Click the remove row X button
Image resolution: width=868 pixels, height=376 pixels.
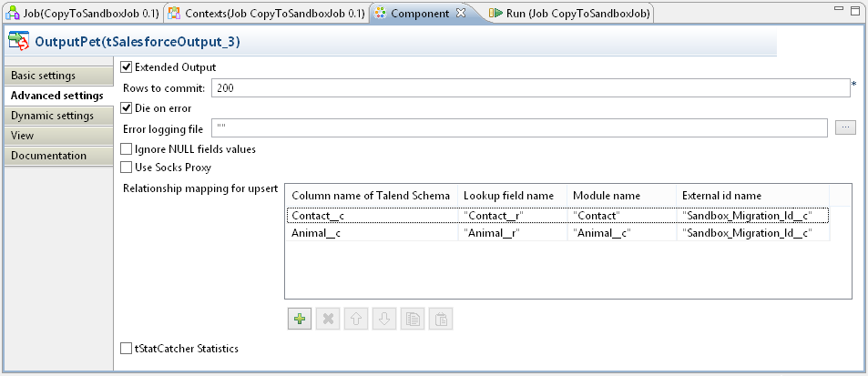(x=327, y=319)
